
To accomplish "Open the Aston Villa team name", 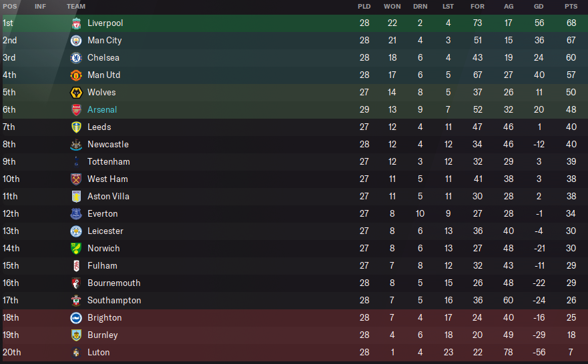I will click(108, 197).
